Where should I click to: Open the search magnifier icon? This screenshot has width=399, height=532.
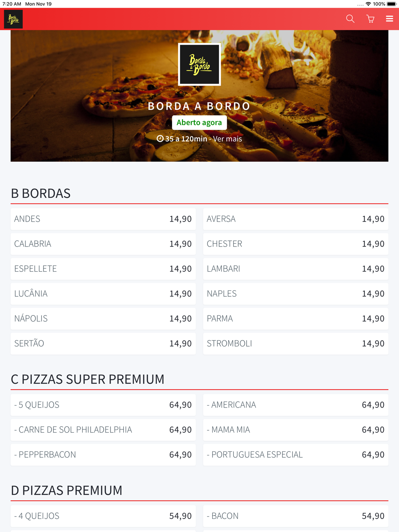pos(350,19)
